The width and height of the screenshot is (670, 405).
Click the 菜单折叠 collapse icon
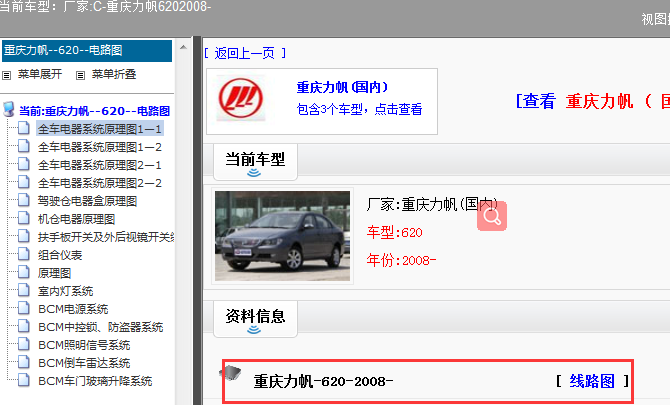tap(80, 76)
